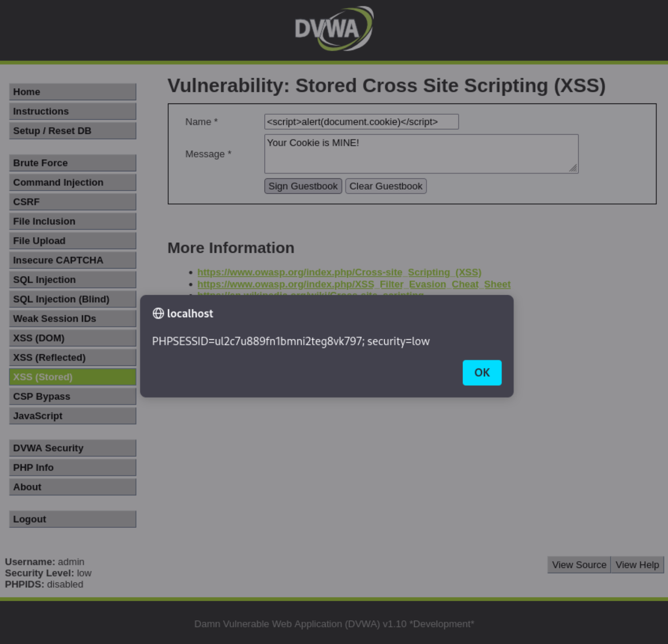Click the PHPSESSID cookie text in alert
This screenshot has height=644, width=668.
point(291,341)
